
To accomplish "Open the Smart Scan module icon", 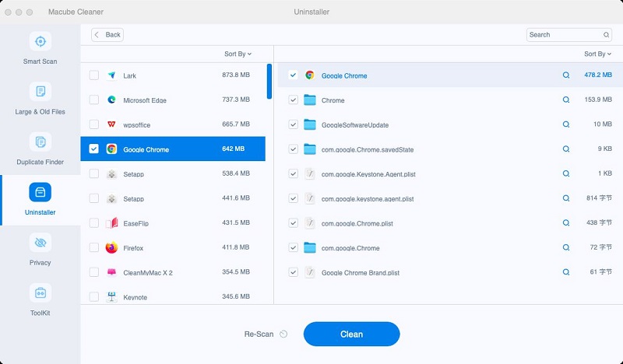I will click(x=40, y=41).
